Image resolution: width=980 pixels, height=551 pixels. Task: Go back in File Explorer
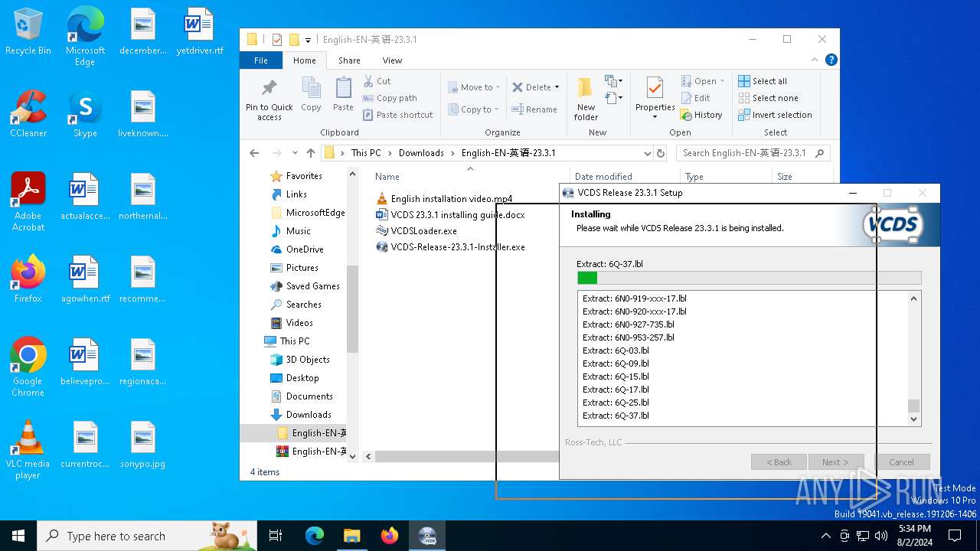(x=254, y=153)
